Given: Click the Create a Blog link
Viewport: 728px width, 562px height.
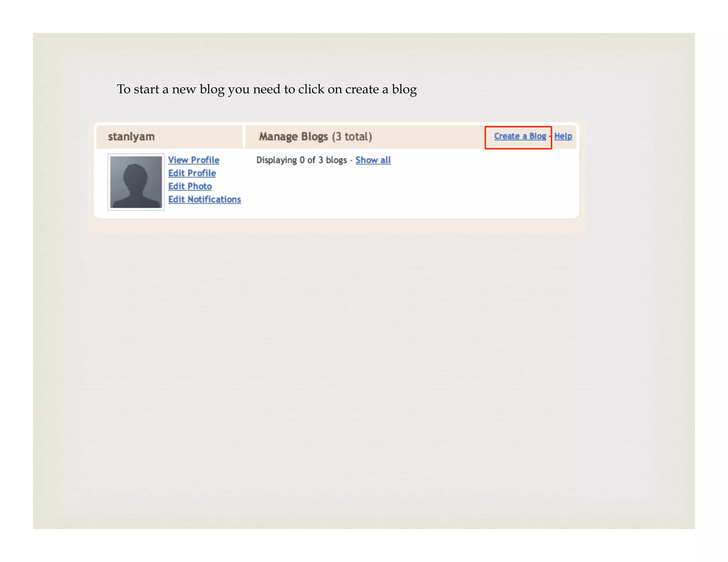Looking at the screenshot, I should [x=520, y=136].
